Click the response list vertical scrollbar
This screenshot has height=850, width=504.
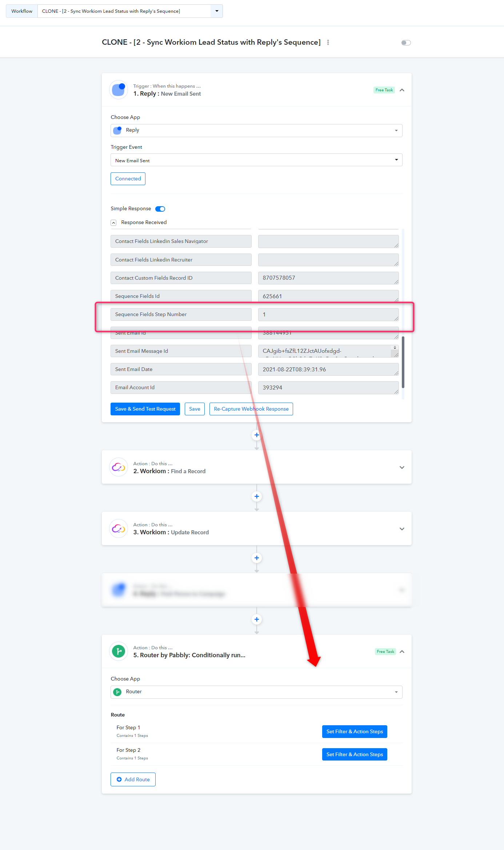[x=403, y=362]
